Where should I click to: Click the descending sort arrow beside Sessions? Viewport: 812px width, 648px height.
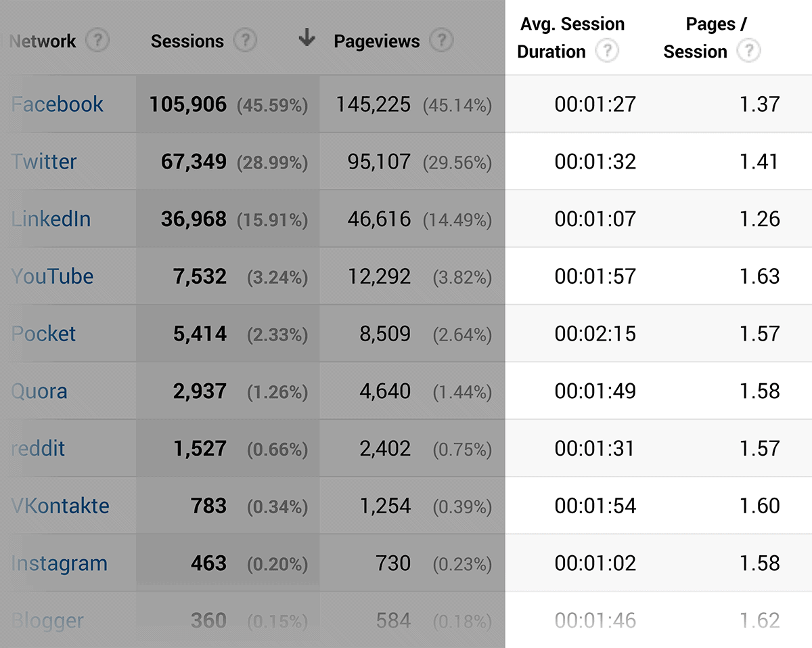(307, 39)
